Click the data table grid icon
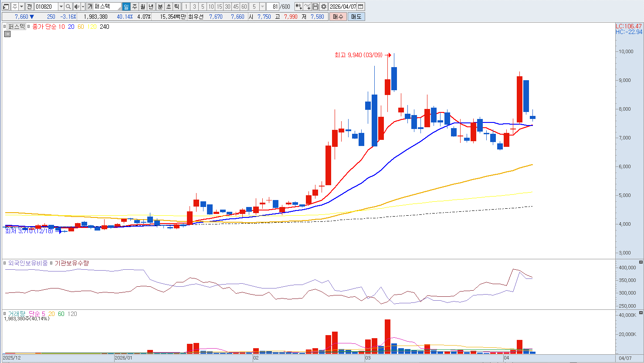Screen dimensions: 644x363 [7, 34]
